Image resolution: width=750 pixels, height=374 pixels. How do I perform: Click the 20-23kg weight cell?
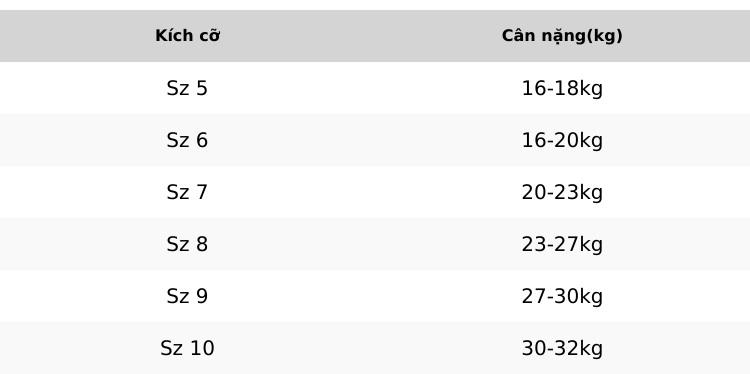[x=562, y=193]
